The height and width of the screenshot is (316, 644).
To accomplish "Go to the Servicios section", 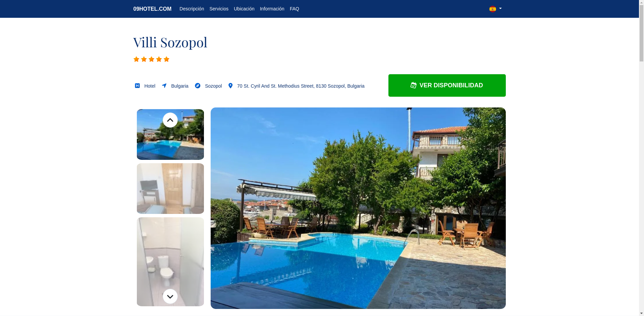I will pos(219,9).
